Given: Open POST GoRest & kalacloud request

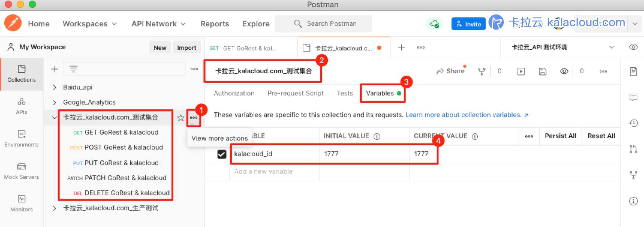Looking at the screenshot, I should pyautogui.click(x=116, y=147).
